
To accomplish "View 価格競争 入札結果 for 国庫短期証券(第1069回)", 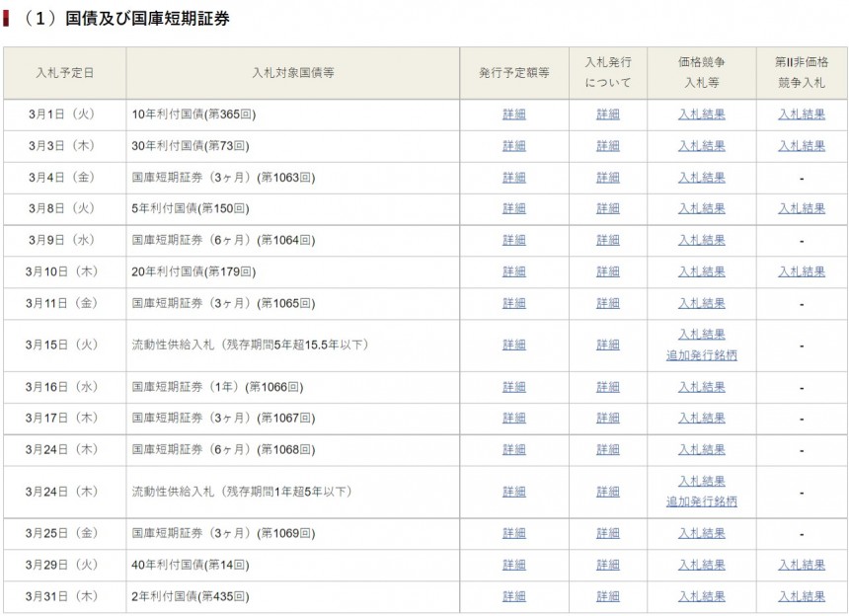I will [701, 533].
